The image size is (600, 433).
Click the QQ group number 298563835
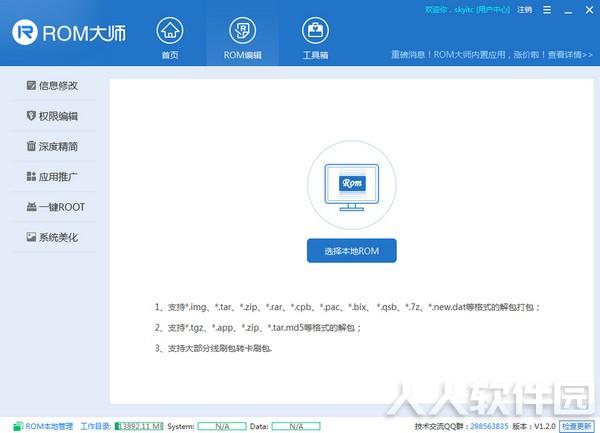pos(489,426)
